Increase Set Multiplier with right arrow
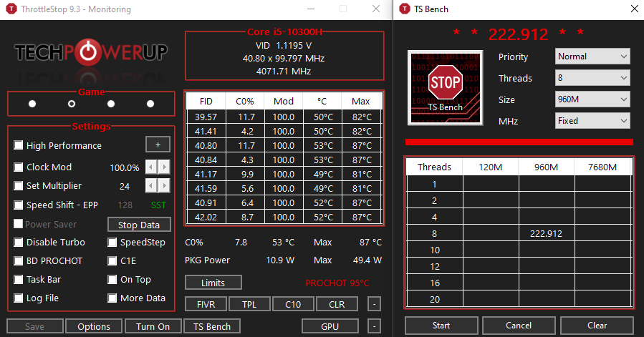 164,186
